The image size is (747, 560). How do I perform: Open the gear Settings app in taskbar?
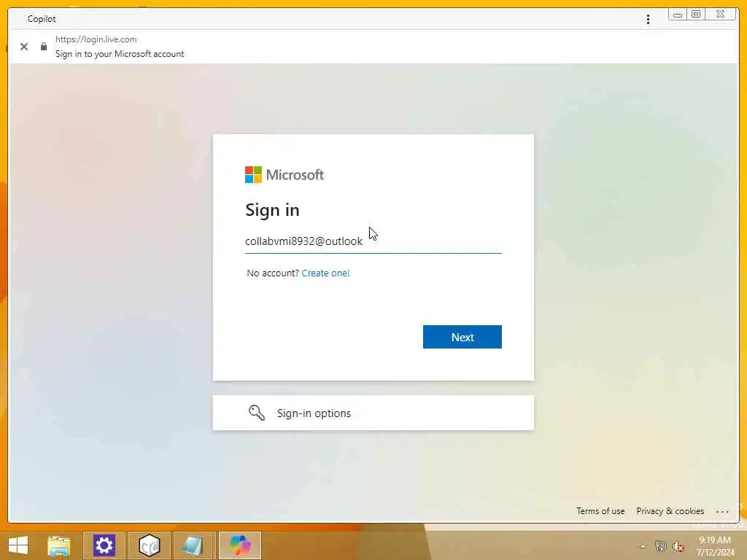(x=104, y=545)
